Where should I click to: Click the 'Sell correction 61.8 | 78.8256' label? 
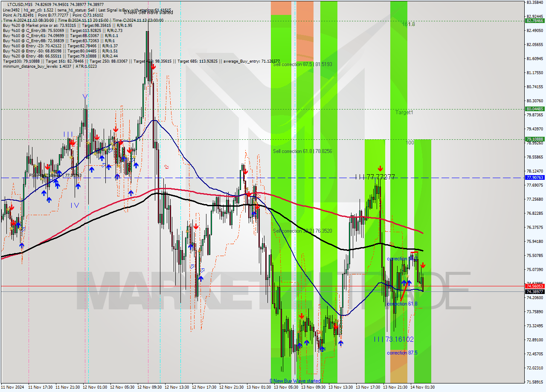tap(302, 151)
